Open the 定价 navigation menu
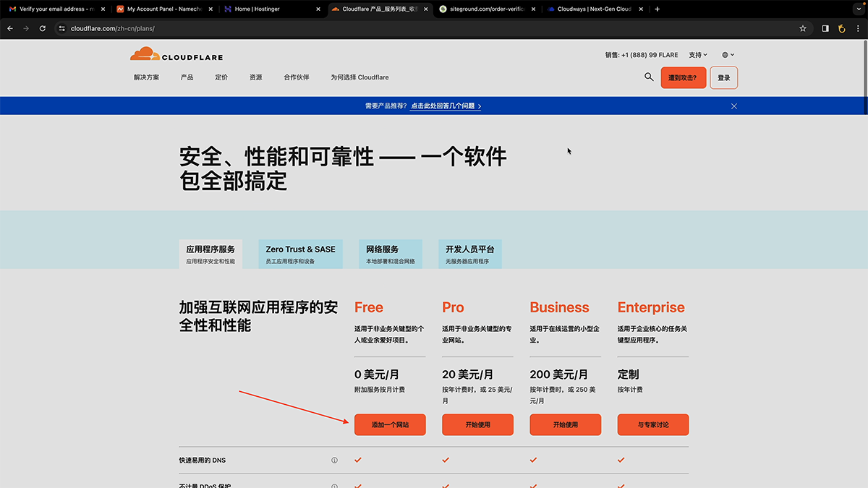Screen dimensions: 868x488 click(x=221, y=77)
